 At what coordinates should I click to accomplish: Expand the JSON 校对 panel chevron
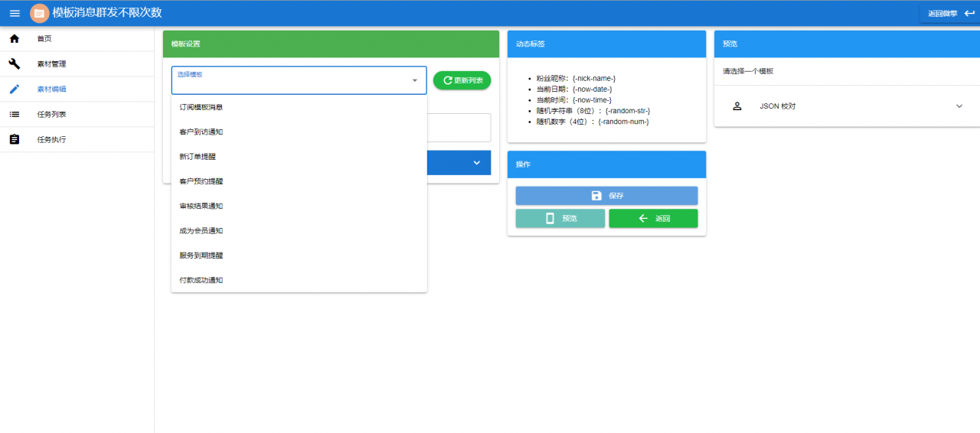click(x=959, y=106)
